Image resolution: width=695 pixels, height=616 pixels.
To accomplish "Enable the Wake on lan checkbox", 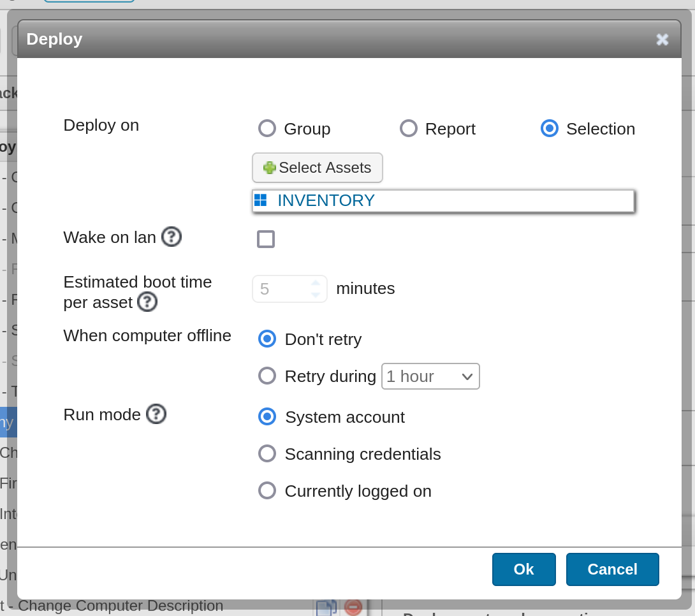I will tap(266, 239).
